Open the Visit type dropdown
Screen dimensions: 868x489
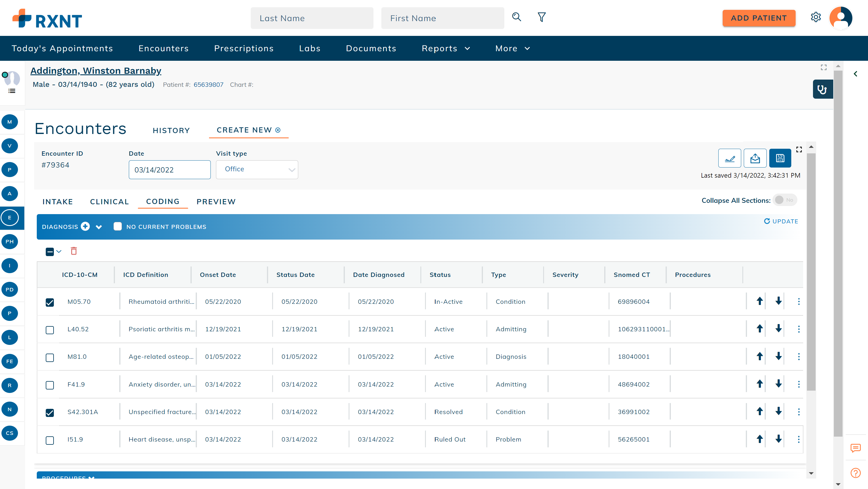point(257,169)
